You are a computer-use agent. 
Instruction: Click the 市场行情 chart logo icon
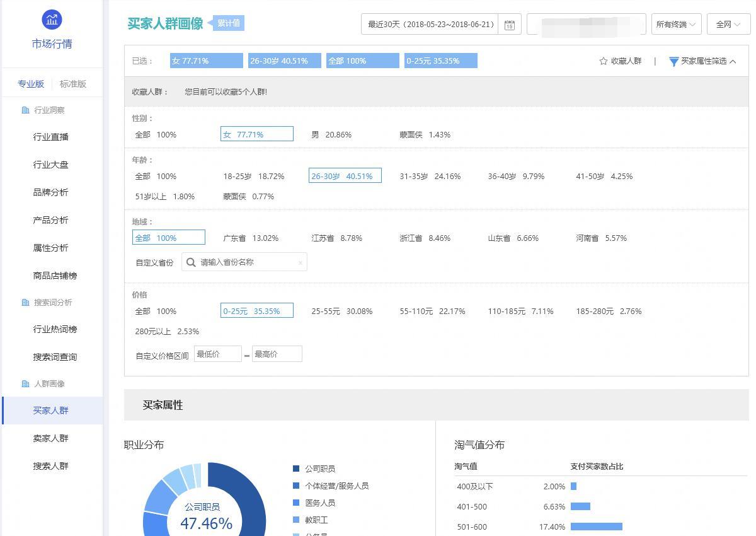point(51,20)
